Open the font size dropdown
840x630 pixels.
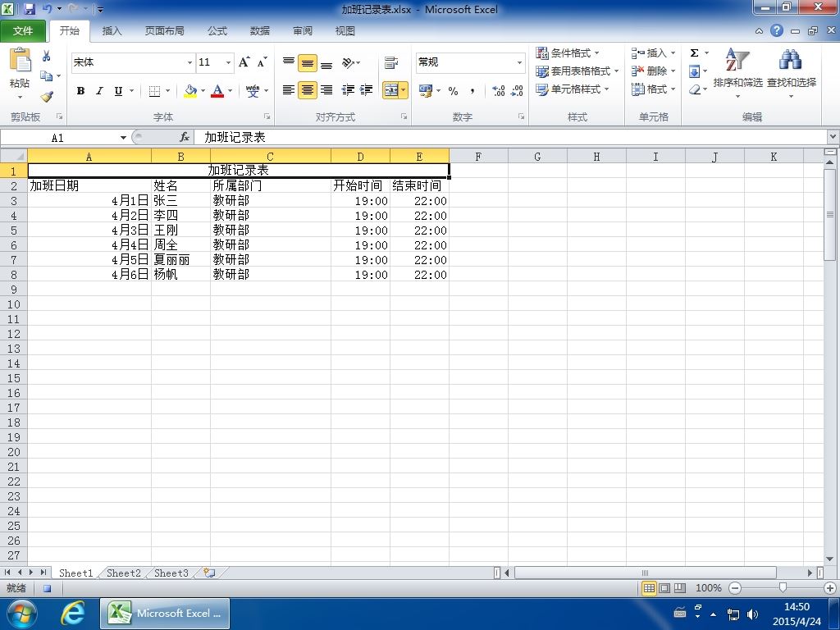(x=229, y=62)
